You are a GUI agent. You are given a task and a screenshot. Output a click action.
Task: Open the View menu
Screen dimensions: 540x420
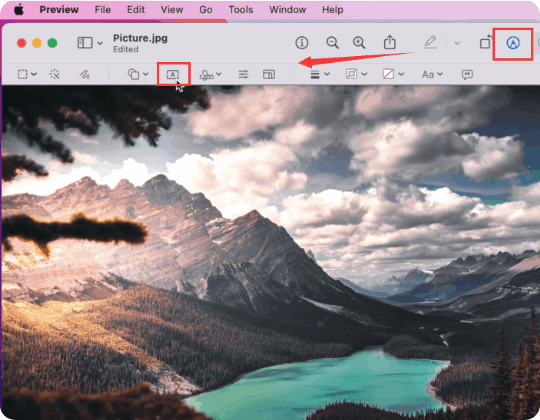pyautogui.click(x=172, y=10)
